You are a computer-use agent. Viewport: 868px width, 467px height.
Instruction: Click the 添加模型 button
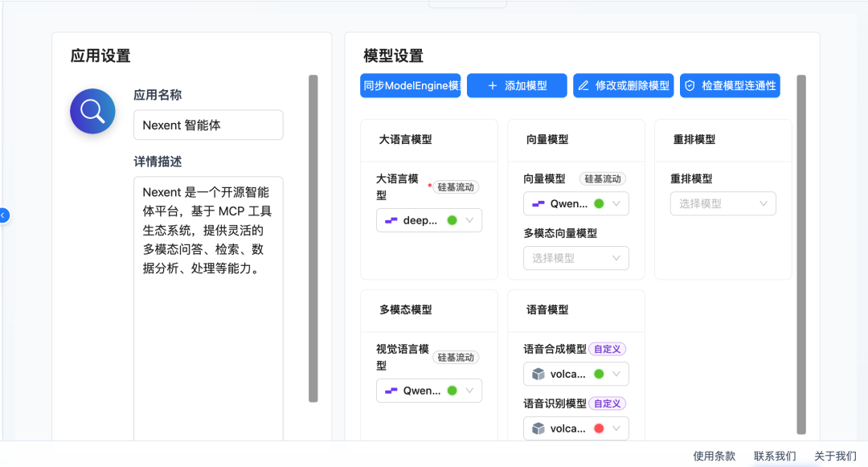pyautogui.click(x=517, y=86)
